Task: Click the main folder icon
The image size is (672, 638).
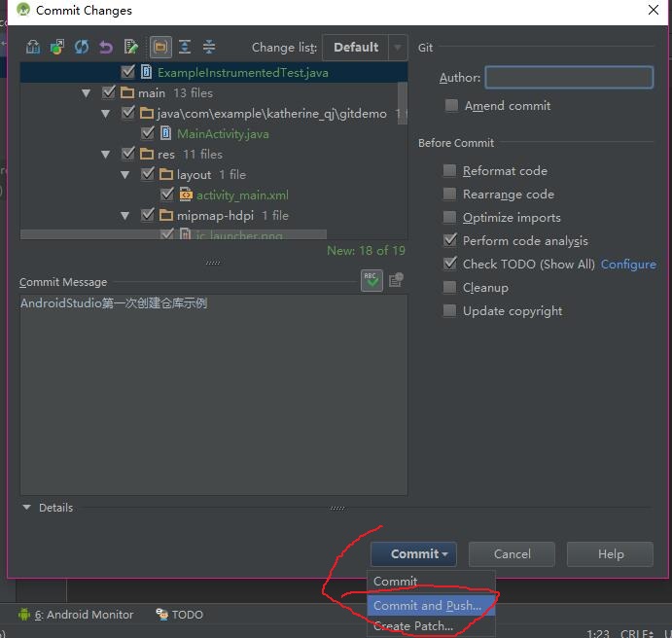Action: point(127,92)
